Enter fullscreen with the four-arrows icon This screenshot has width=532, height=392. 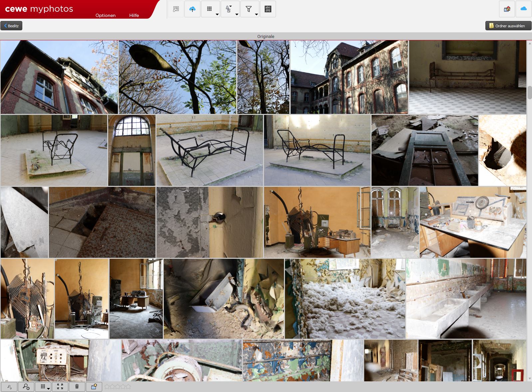(60, 387)
